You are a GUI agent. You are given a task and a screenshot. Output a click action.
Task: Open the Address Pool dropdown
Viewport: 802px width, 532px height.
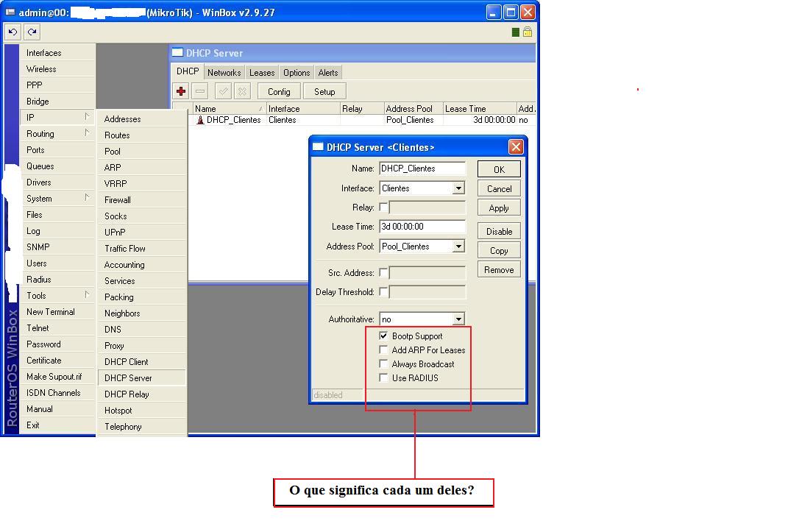[458, 247]
